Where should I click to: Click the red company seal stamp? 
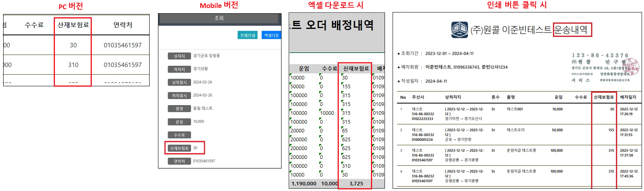[630, 67]
